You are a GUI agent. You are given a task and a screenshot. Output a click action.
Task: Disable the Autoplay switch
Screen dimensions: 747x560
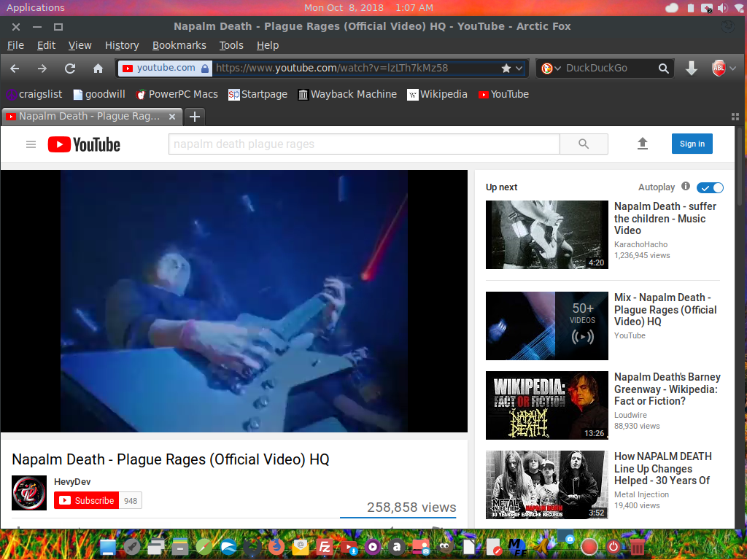[710, 187]
